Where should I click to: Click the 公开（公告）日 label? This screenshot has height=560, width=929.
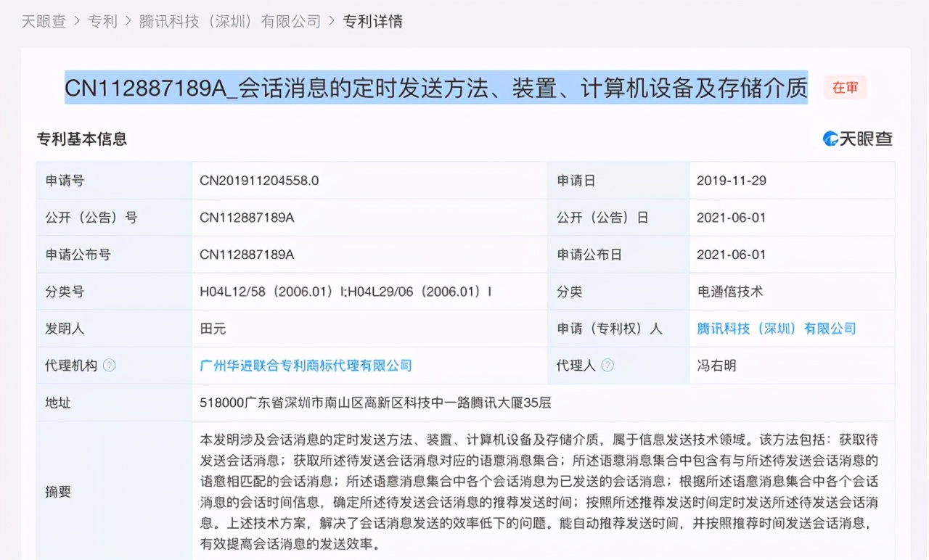click(x=602, y=218)
